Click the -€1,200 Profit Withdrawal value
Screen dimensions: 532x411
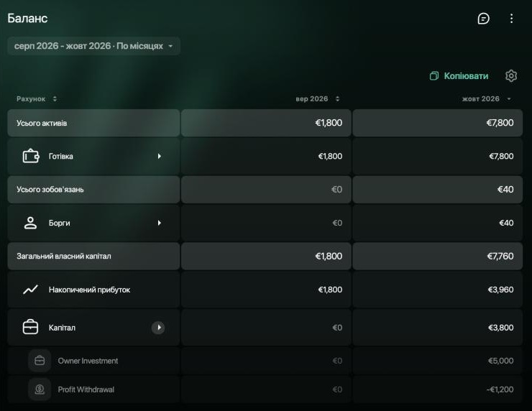500,389
